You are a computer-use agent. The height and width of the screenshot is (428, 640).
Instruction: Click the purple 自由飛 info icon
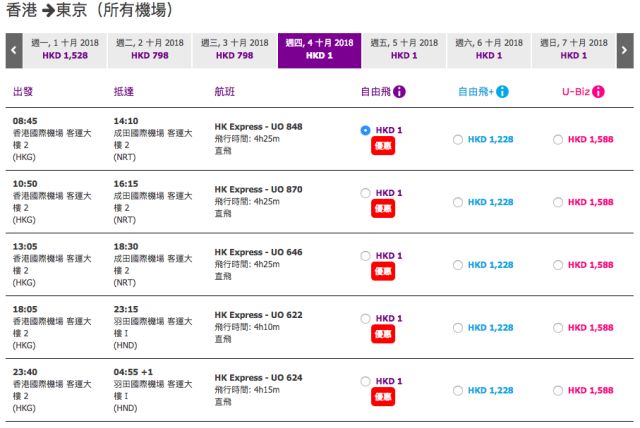coord(399,92)
